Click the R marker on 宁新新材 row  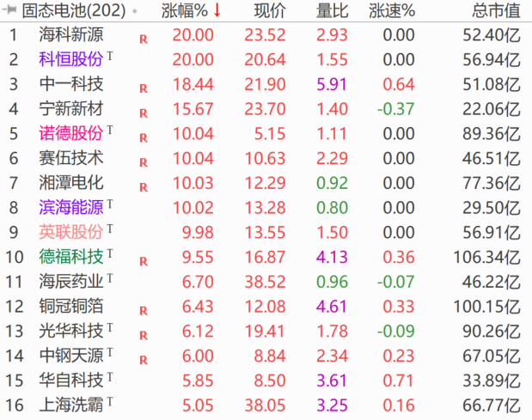(x=144, y=113)
